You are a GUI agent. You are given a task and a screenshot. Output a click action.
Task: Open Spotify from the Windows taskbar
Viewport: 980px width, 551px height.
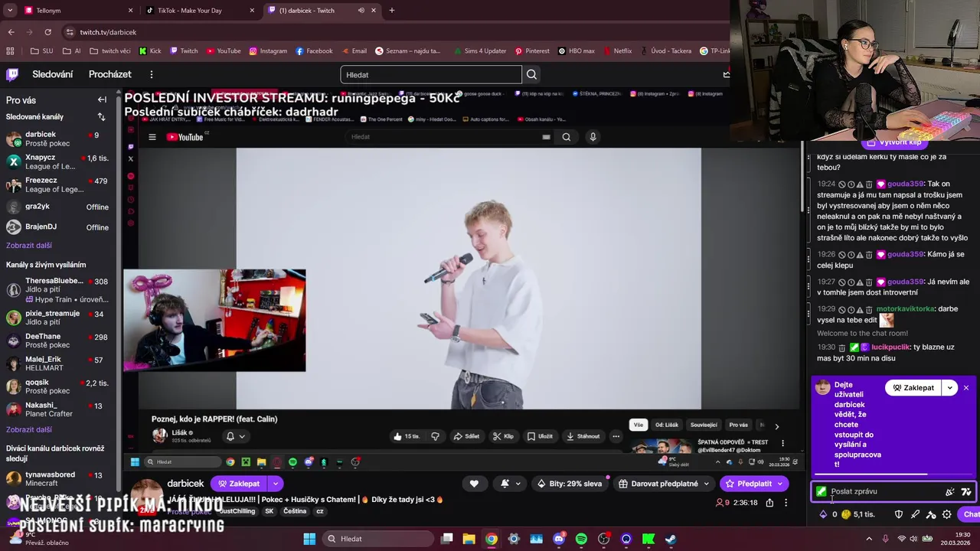[581, 539]
